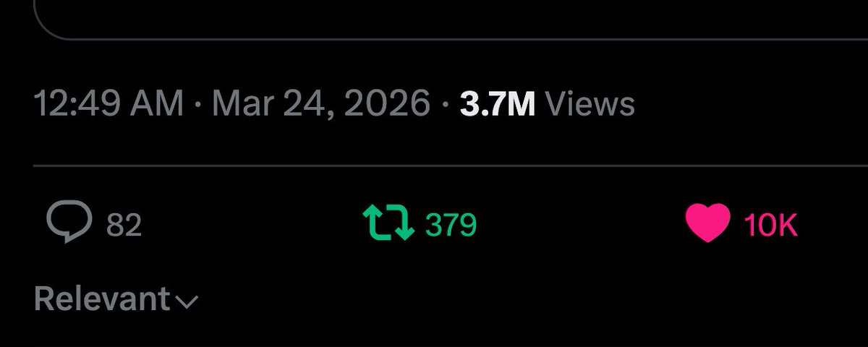Open replies with the speech bubble icon
Screen dimensions: 868x347
click(x=69, y=224)
